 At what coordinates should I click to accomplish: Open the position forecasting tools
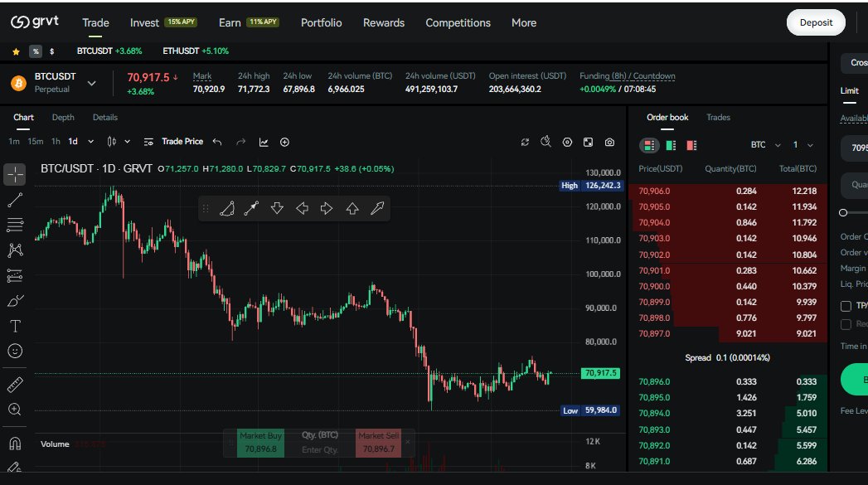(15, 276)
